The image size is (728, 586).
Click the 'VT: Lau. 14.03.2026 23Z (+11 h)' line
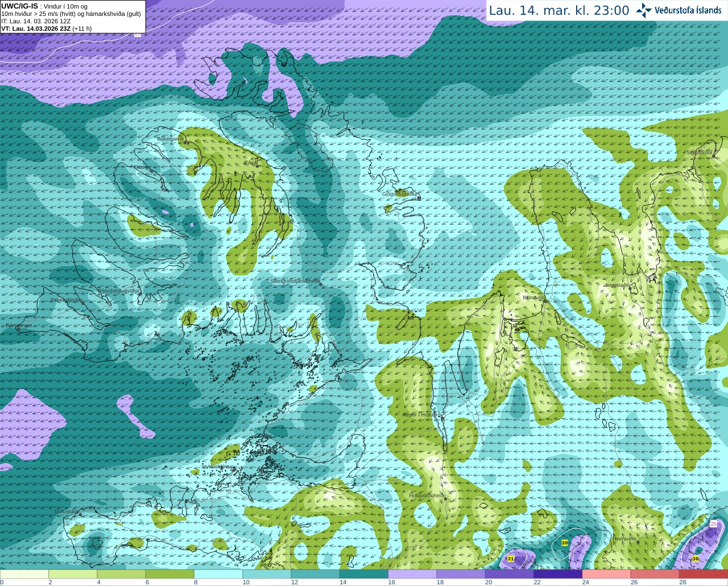46,28
